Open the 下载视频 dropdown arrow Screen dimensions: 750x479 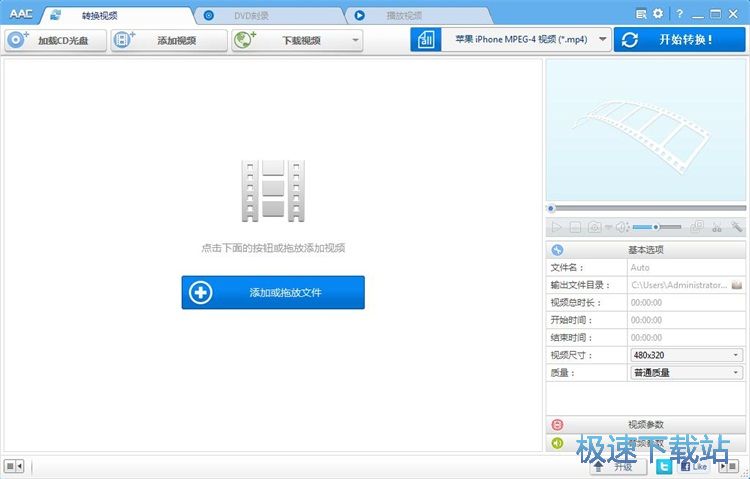pyautogui.click(x=355, y=40)
